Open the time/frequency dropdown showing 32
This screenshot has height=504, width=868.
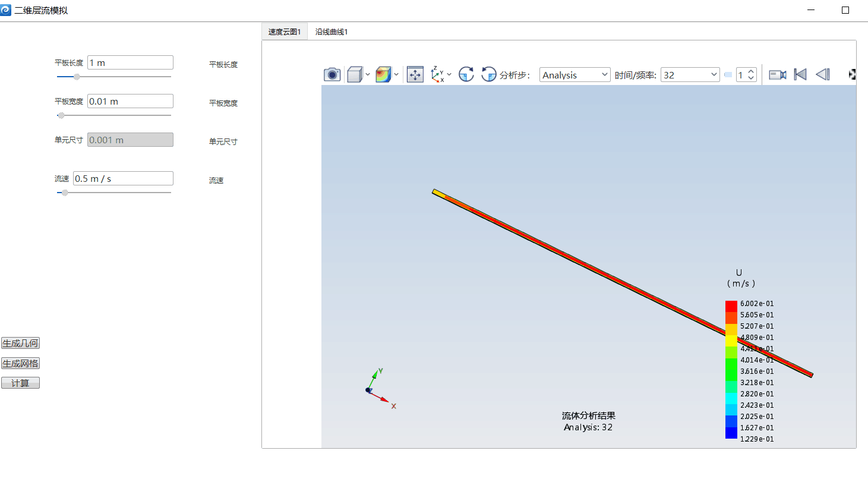coord(690,75)
